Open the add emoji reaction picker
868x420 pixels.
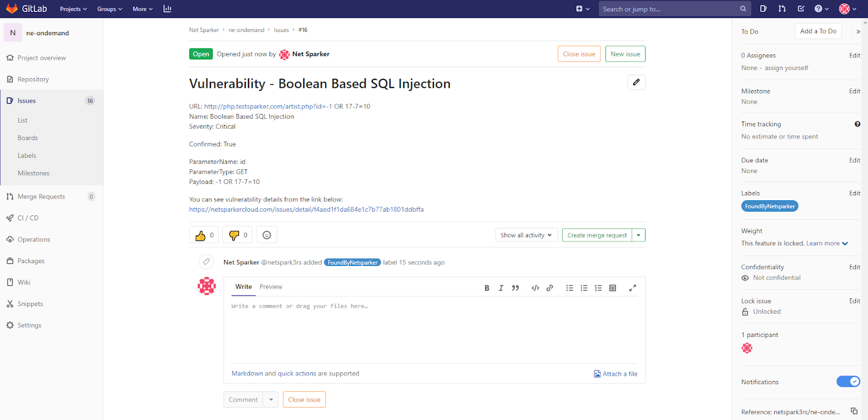pyautogui.click(x=266, y=235)
